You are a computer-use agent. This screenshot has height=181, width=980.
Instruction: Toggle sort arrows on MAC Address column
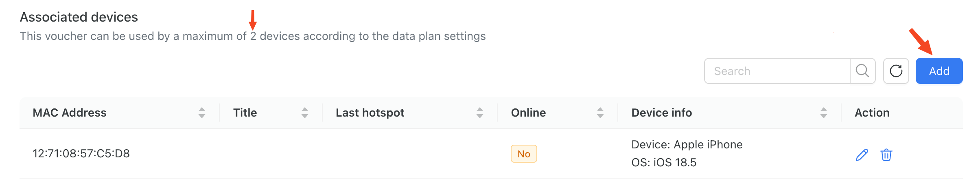pyautogui.click(x=202, y=113)
